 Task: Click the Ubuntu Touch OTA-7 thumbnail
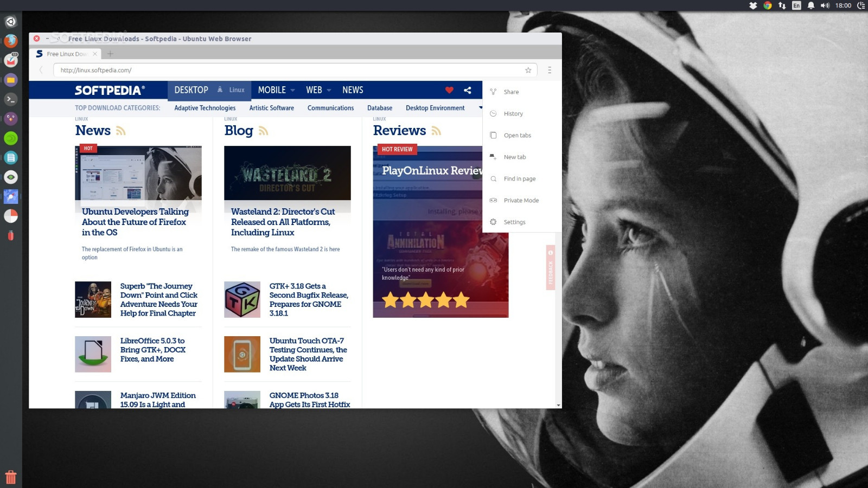click(x=242, y=354)
